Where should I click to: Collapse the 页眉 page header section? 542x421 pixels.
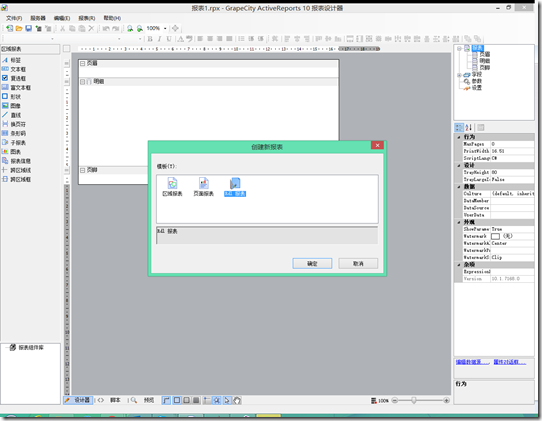[x=83, y=63]
